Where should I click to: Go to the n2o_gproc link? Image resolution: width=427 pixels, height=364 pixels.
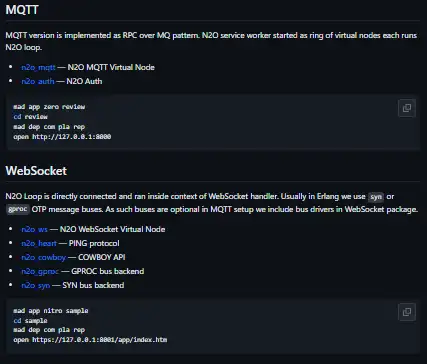[x=40, y=271]
